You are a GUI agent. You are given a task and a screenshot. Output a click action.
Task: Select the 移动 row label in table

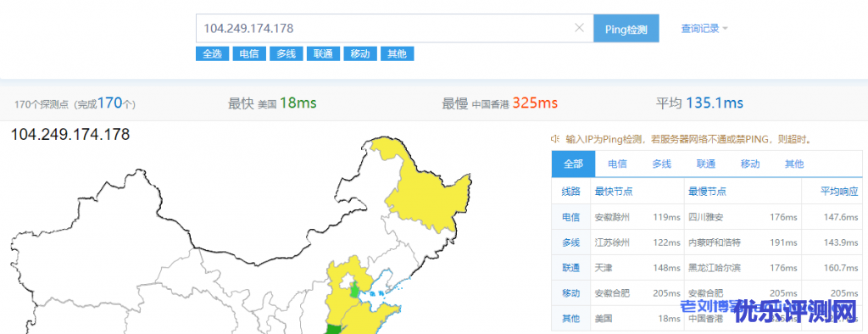tap(570, 293)
